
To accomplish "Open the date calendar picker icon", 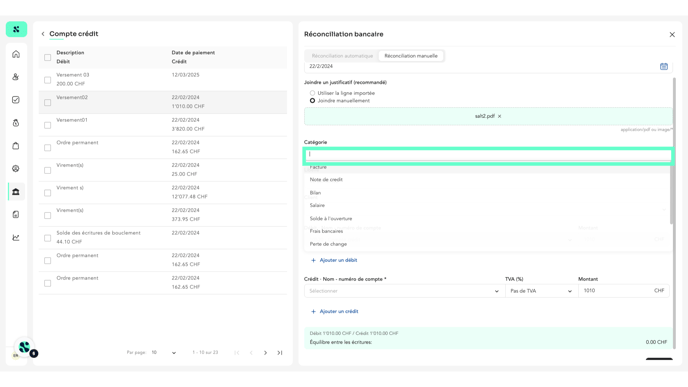I will point(663,66).
